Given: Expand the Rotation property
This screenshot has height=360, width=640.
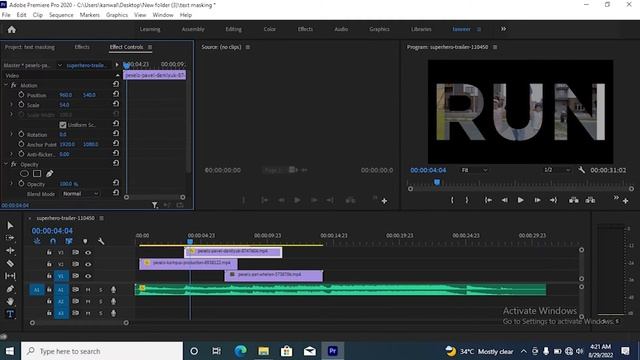Looking at the screenshot, I should (11, 134).
